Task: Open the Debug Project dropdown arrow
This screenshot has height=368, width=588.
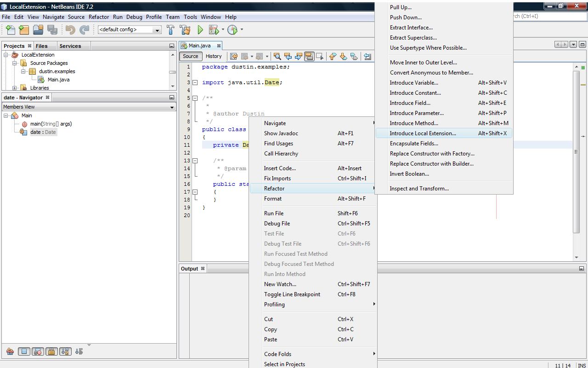Action: click(223, 30)
